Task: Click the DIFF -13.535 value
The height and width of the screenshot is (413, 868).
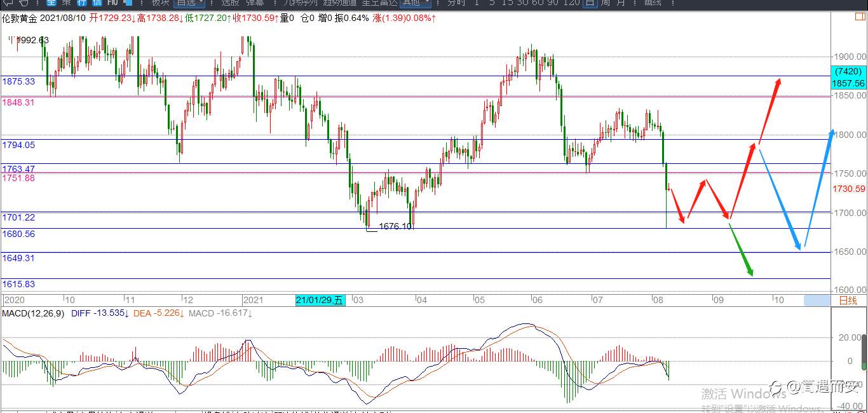Action: click(x=100, y=313)
